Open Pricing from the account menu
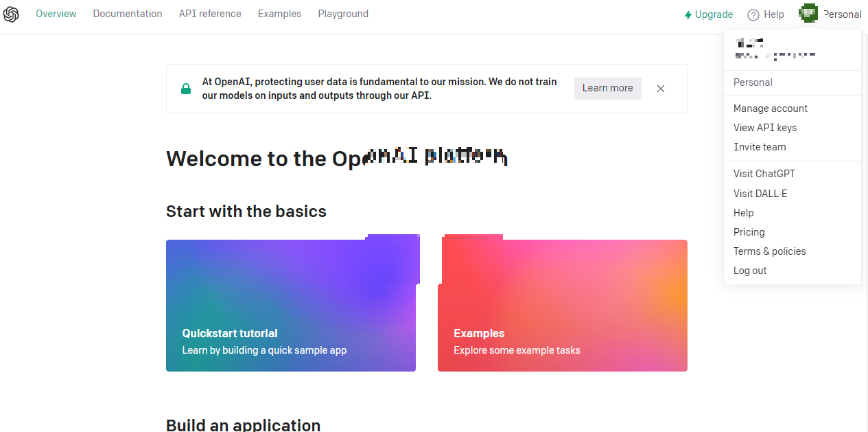 tap(749, 232)
